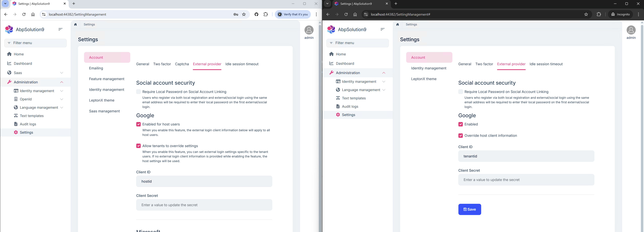Expand the Saas menu chevron in the left window sidebar
The image size is (644, 232).
pyautogui.click(x=62, y=73)
